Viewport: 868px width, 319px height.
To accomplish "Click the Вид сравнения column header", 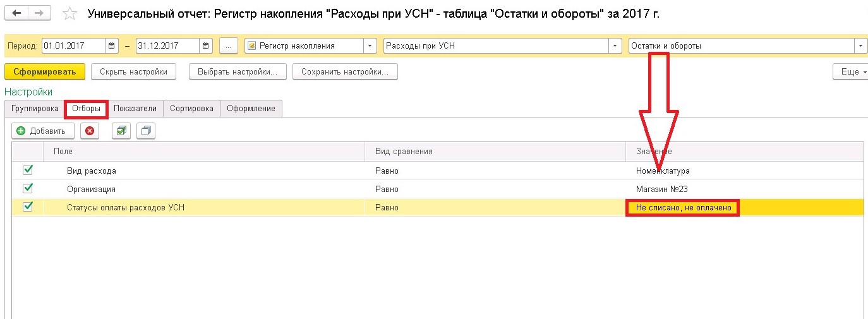I will 496,152.
